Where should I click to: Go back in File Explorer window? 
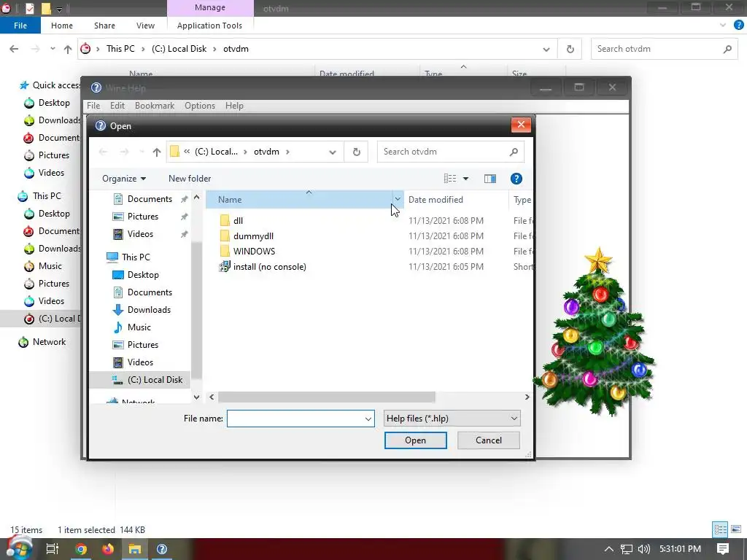pyautogui.click(x=14, y=49)
